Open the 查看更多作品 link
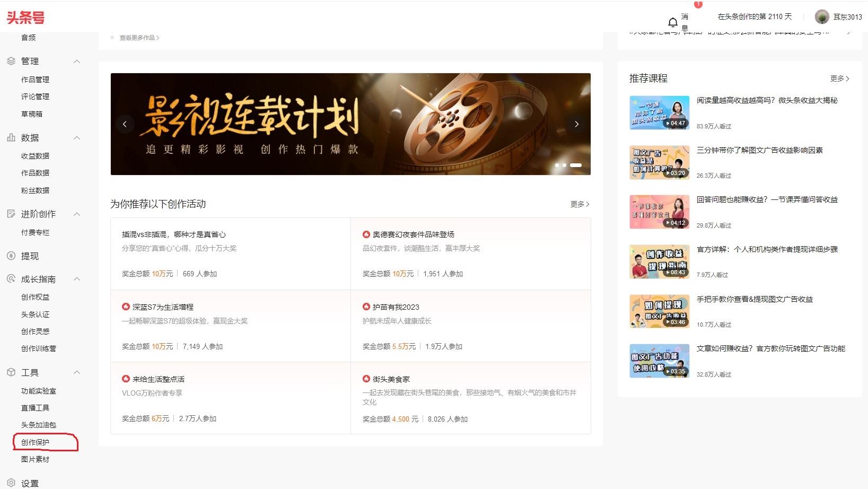 pos(139,38)
